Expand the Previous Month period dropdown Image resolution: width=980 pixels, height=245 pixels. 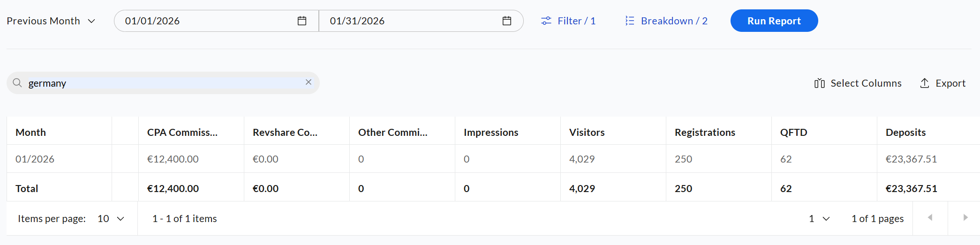51,21
